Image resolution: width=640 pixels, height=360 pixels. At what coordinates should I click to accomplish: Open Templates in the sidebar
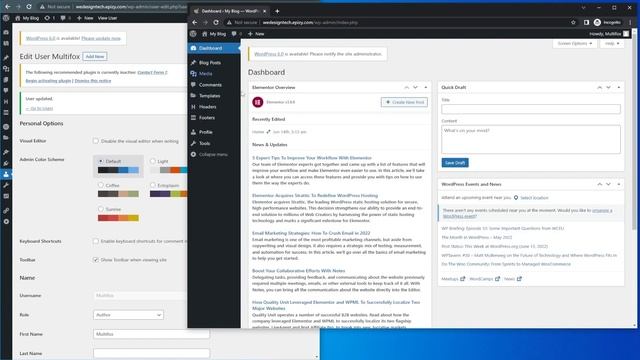209,96
